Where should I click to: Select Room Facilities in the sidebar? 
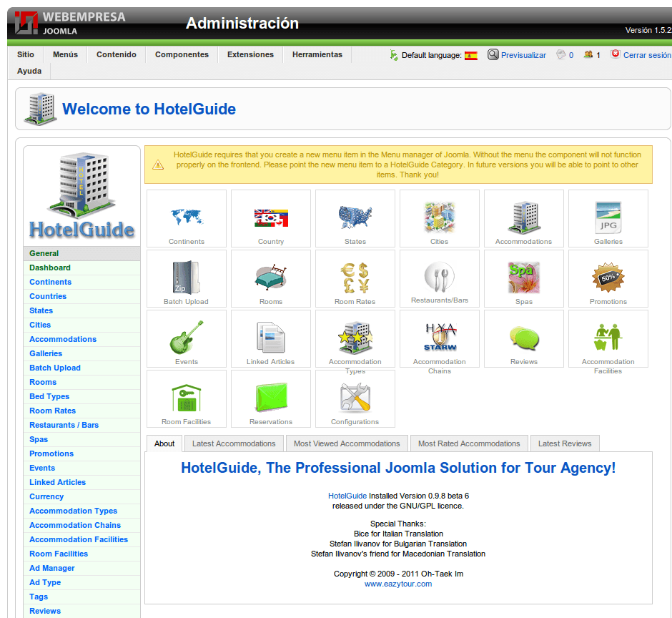point(82,554)
